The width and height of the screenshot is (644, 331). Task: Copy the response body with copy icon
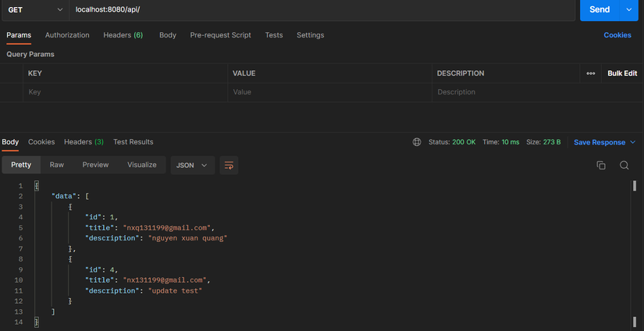pos(601,165)
